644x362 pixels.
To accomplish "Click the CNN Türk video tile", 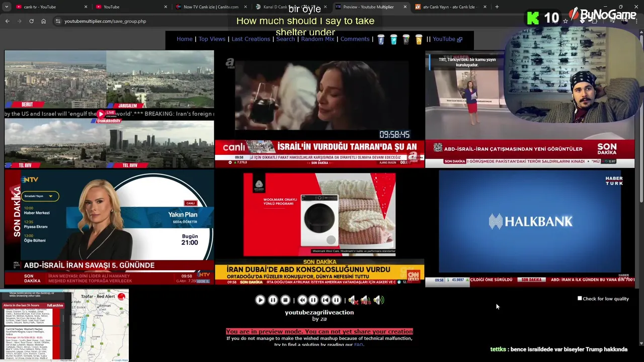I will point(319,228).
